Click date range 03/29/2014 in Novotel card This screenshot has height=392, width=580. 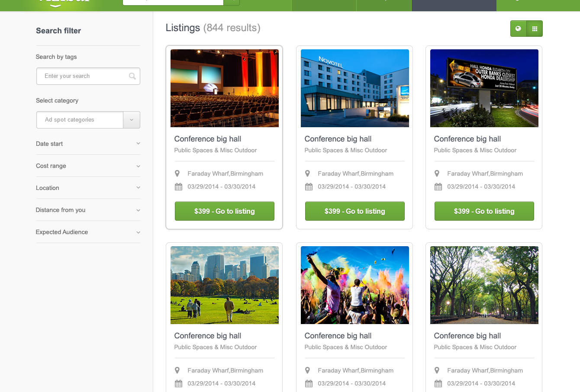pos(352,186)
